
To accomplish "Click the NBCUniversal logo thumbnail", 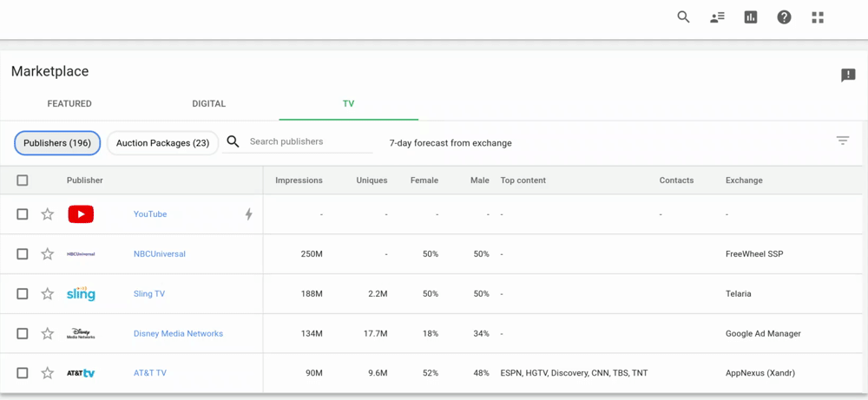I will (81, 254).
